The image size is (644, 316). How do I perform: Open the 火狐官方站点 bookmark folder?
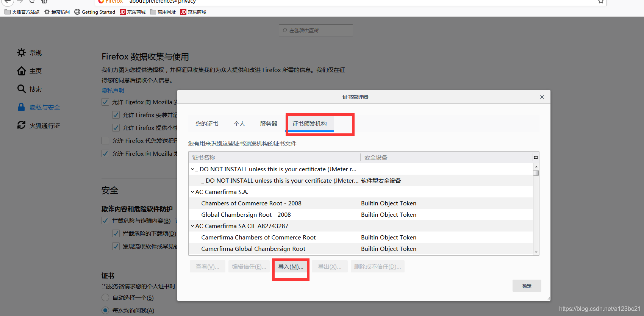click(22, 12)
